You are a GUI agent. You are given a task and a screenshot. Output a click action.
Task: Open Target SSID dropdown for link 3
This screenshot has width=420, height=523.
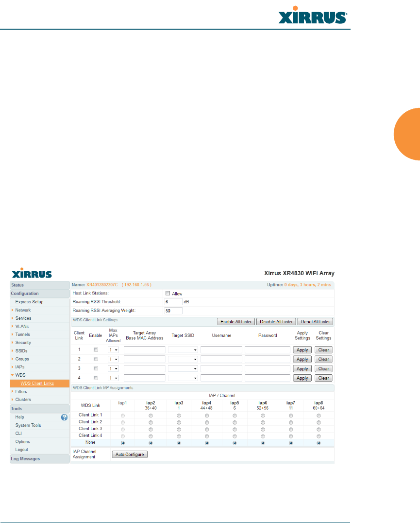[183, 368]
